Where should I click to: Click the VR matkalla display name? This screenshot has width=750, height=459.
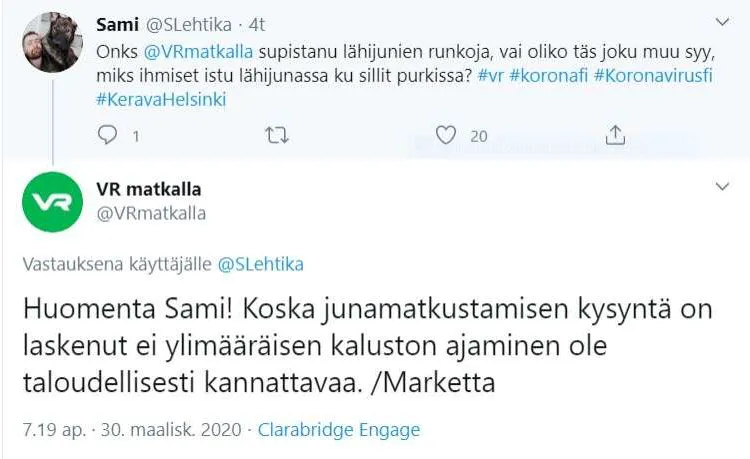point(148,189)
